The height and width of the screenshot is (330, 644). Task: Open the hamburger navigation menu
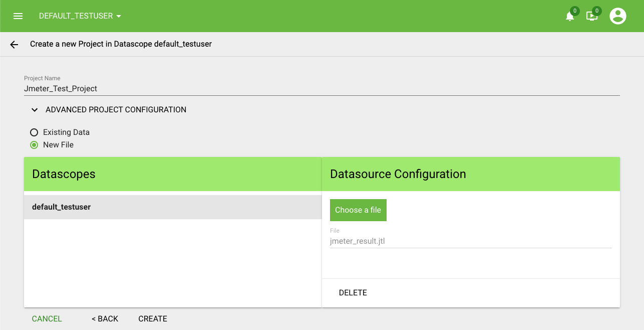pos(18,16)
